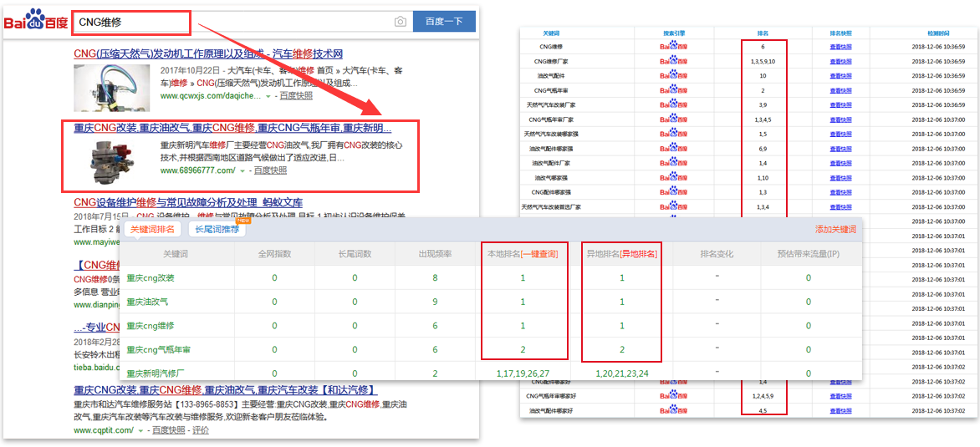Open 查看快照 for the CNG气瓶年审哪家好 row

coord(840,396)
